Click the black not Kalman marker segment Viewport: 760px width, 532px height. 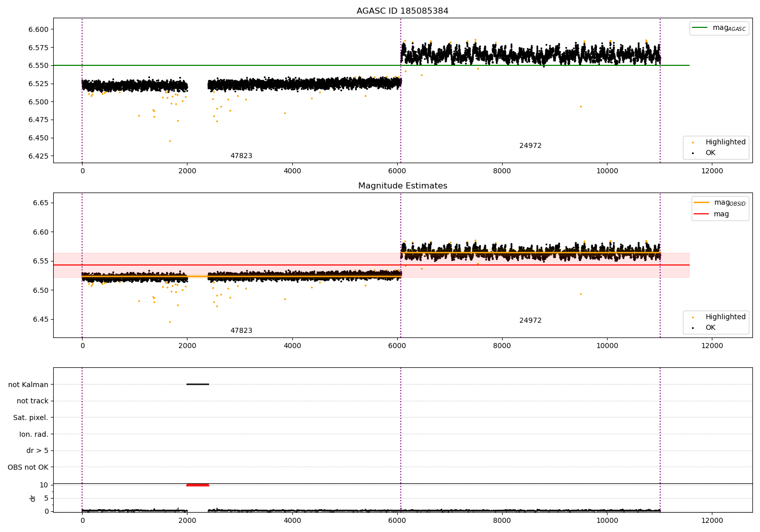click(x=198, y=384)
